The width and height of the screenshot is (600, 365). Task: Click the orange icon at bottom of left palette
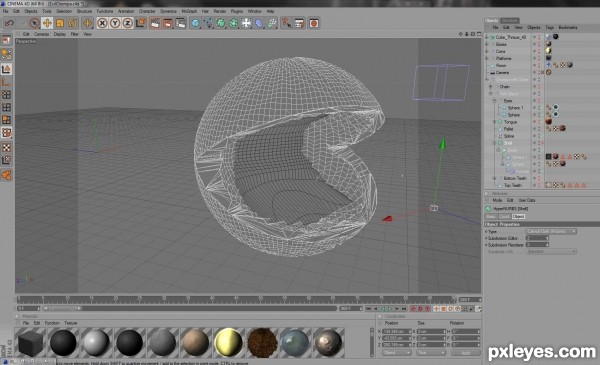pos(7,175)
